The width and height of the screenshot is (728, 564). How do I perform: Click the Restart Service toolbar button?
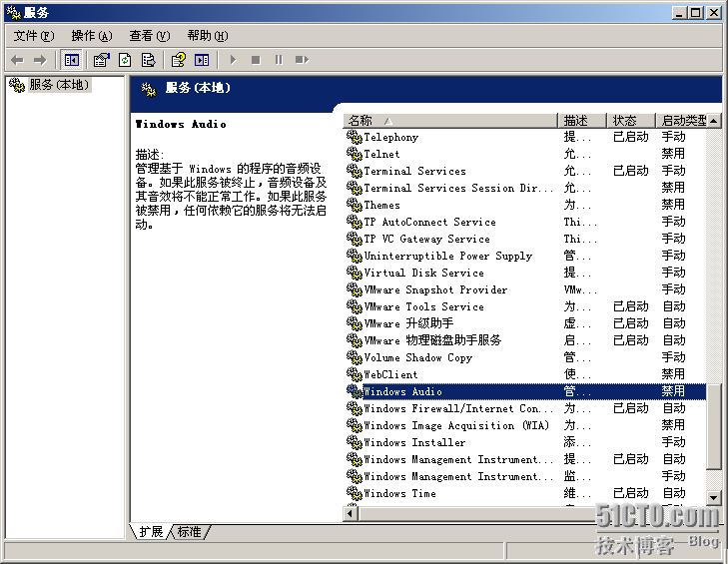(302, 60)
